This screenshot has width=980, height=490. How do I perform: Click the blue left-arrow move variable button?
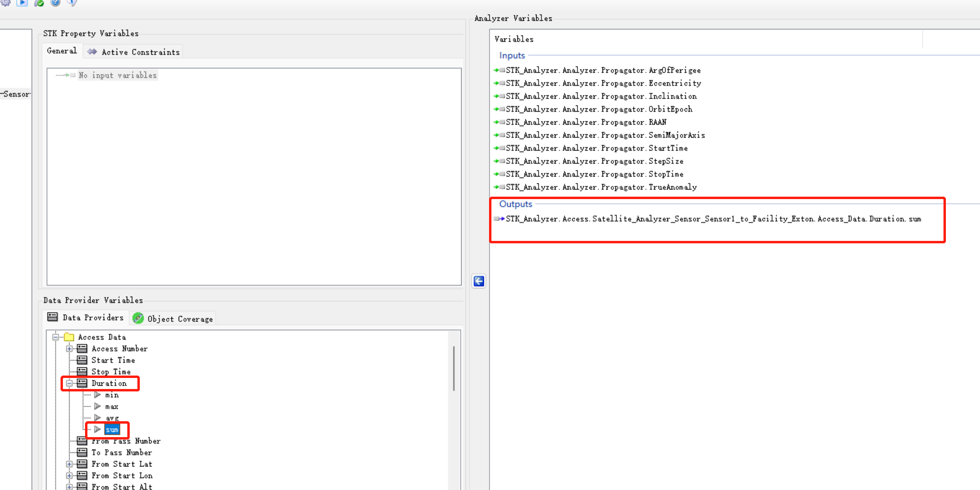tap(478, 281)
